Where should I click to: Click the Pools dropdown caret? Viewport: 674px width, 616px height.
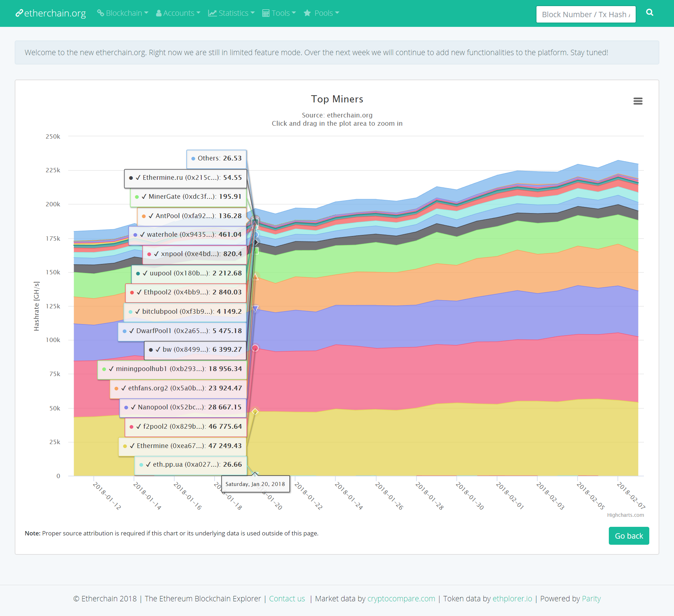337,13
